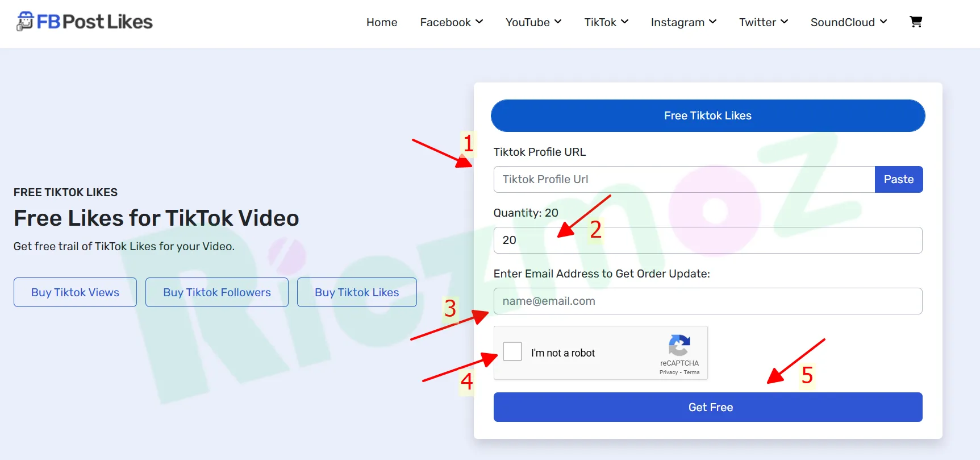Expand the YouTube dropdown menu

pyautogui.click(x=533, y=22)
